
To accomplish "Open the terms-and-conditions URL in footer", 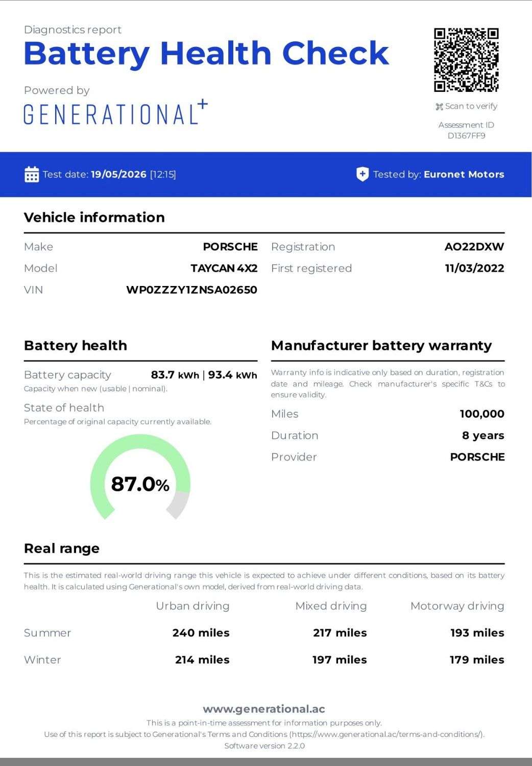I will pos(386,734).
